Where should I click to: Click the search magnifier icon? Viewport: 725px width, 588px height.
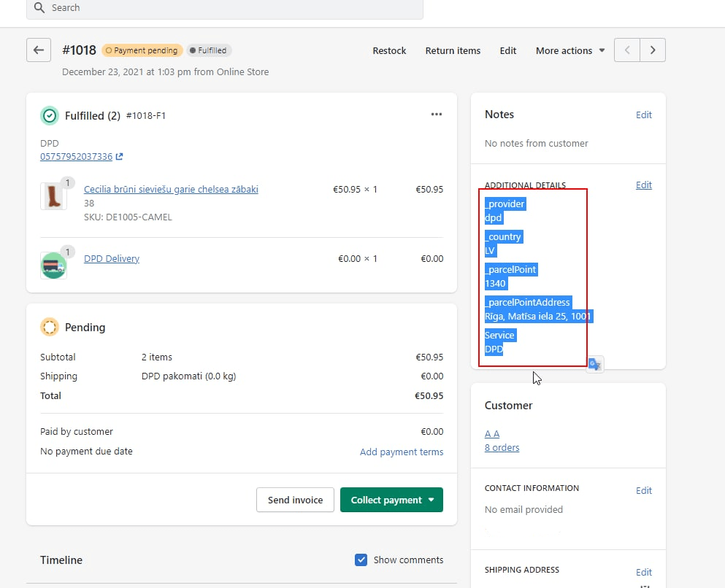tap(39, 7)
